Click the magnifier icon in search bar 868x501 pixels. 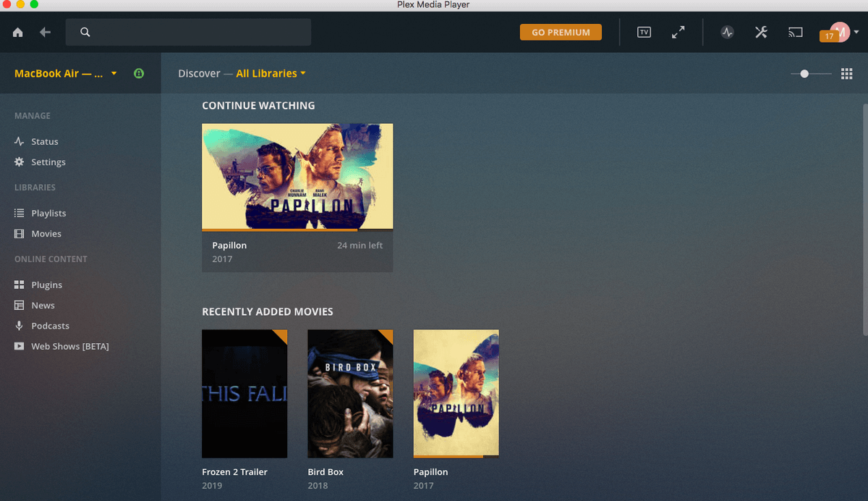pos(85,33)
